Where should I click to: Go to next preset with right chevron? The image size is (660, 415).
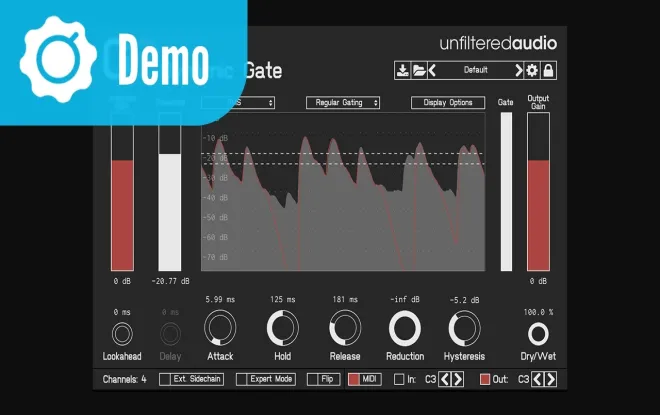519,70
